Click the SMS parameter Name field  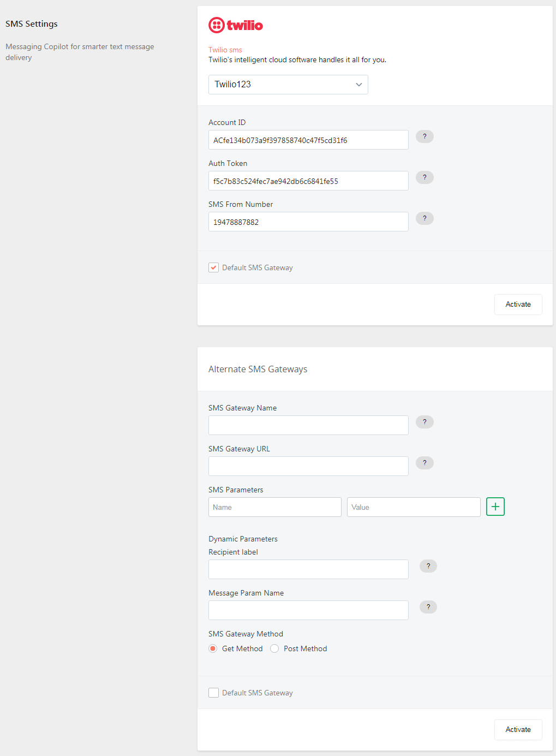pos(275,507)
